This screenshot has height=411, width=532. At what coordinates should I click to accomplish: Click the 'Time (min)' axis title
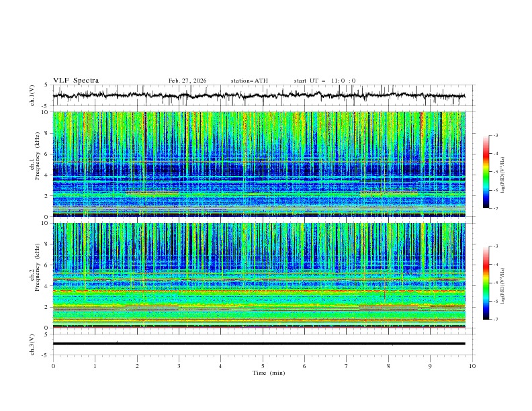pos(269,373)
